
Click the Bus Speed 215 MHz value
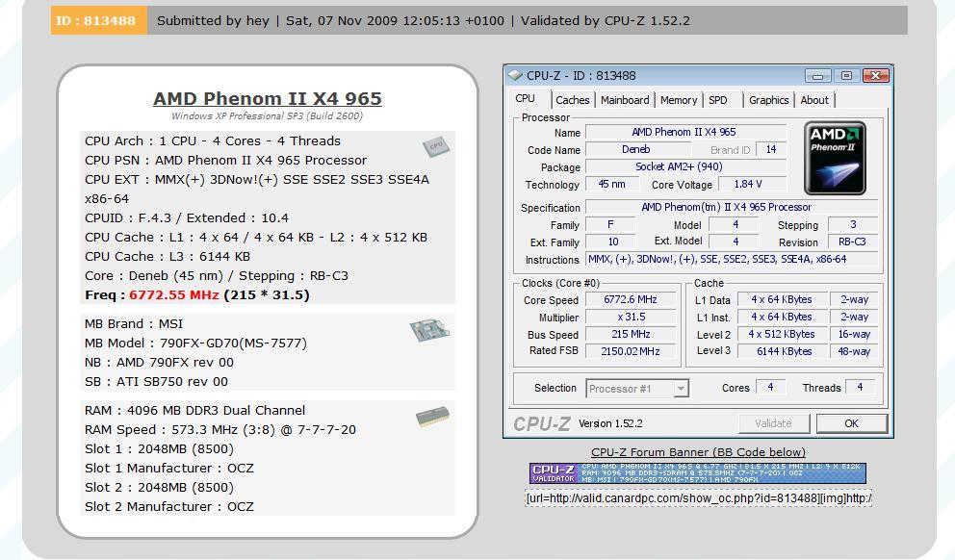coord(631,334)
